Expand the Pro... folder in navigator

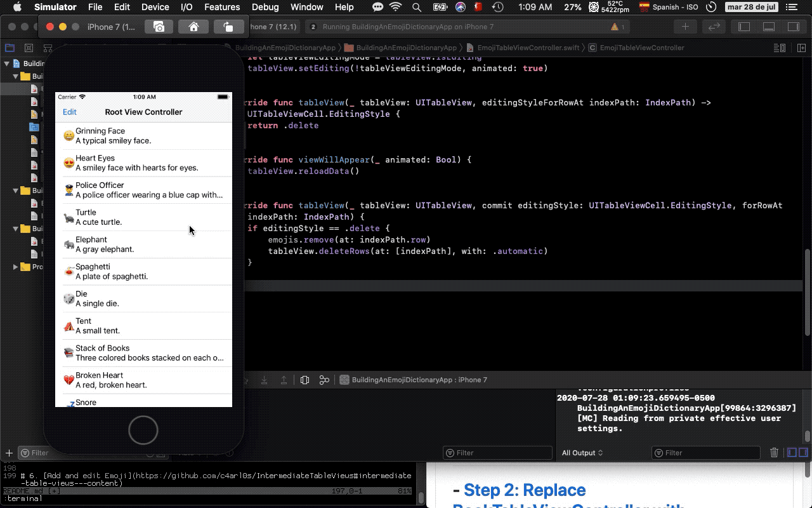[15, 267]
